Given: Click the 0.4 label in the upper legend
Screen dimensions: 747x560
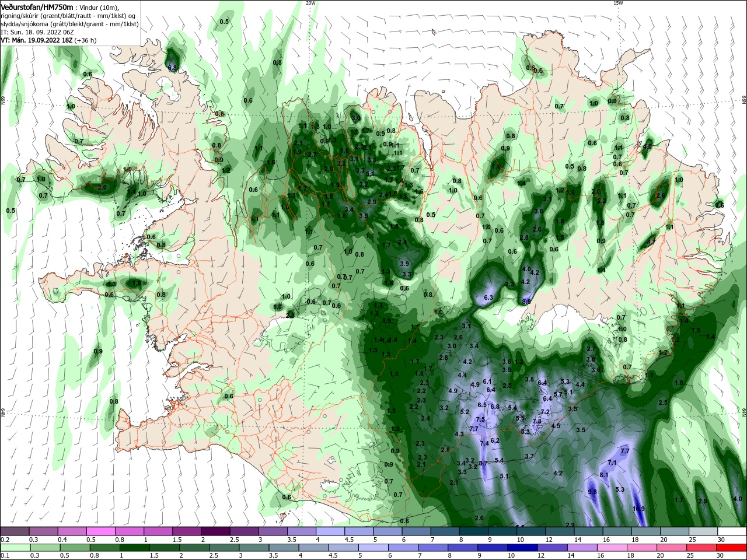Looking at the screenshot, I should pos(62,540).
